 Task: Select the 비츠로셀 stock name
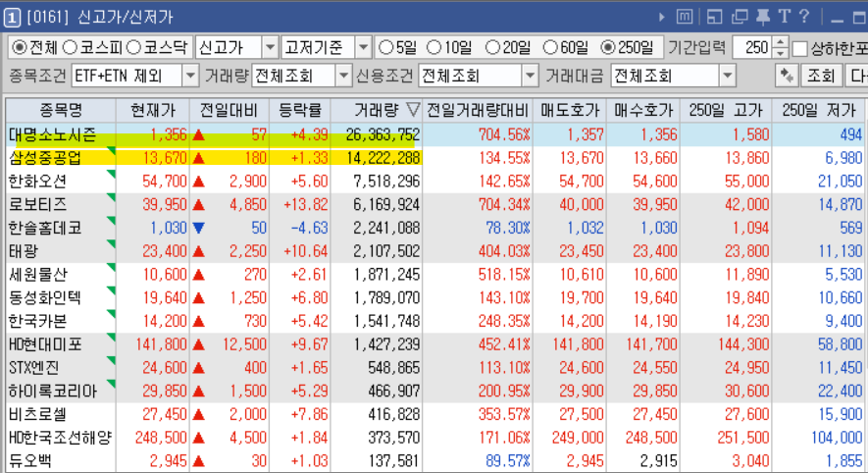(37, 414)
